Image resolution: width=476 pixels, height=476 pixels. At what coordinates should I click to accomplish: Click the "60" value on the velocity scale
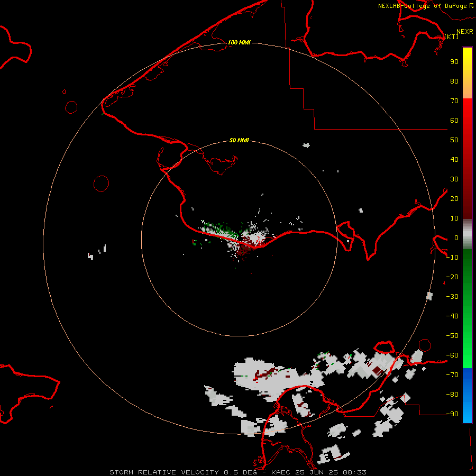(x=454, y=120)
